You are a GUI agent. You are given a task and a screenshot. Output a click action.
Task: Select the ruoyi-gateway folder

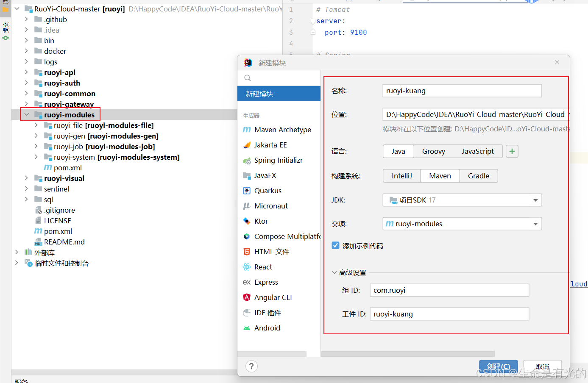point(64,104)
